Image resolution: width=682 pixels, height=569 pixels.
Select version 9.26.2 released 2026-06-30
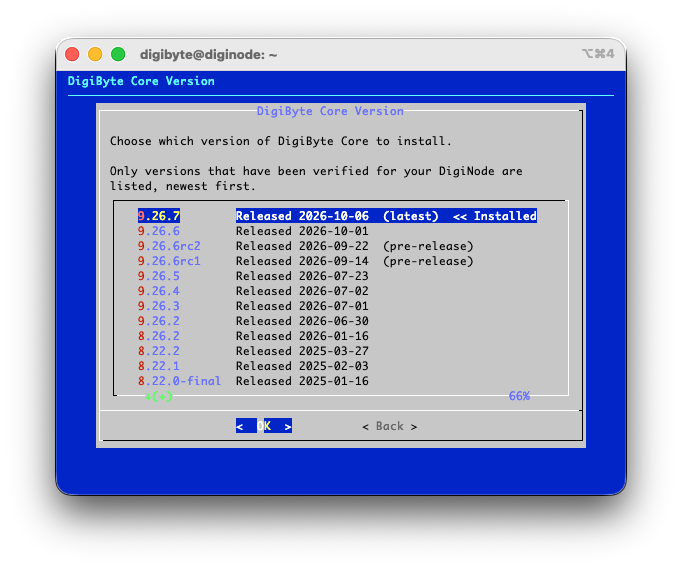253,321
